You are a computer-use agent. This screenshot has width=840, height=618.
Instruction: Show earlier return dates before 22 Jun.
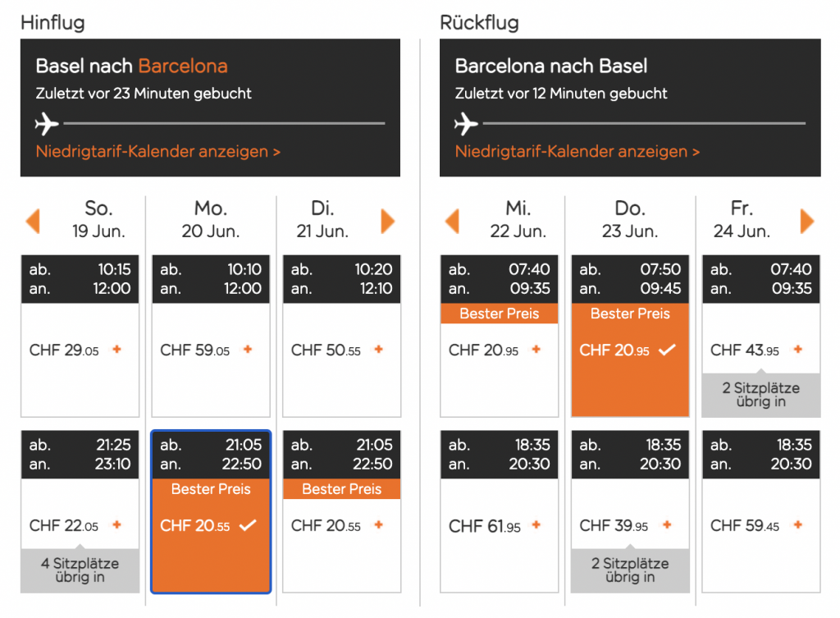452,221
